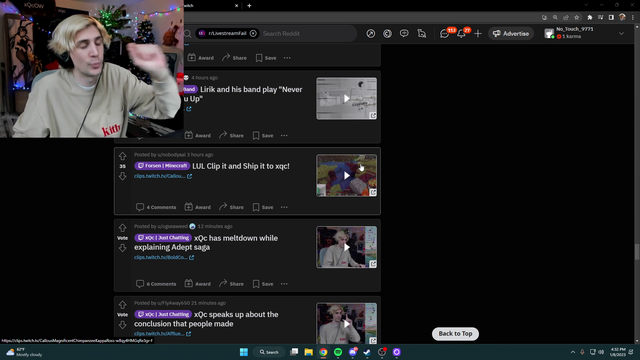Open Lirik 'Never ... u Up' post title
This screenshot has width=640, height=360.
click(243, 94)
